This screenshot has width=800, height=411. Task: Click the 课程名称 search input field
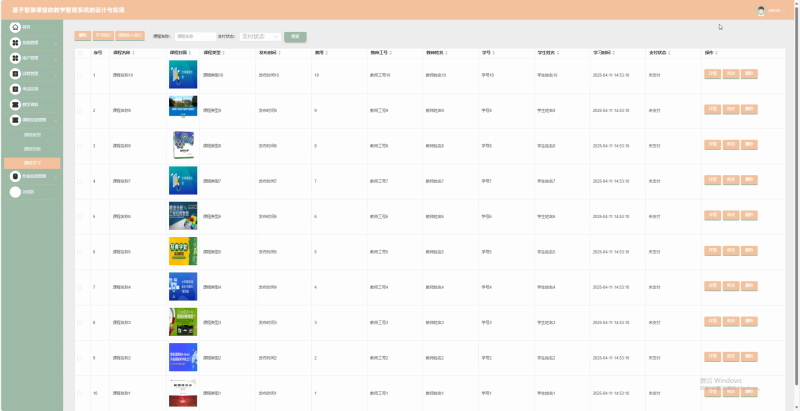pos(195,37)
